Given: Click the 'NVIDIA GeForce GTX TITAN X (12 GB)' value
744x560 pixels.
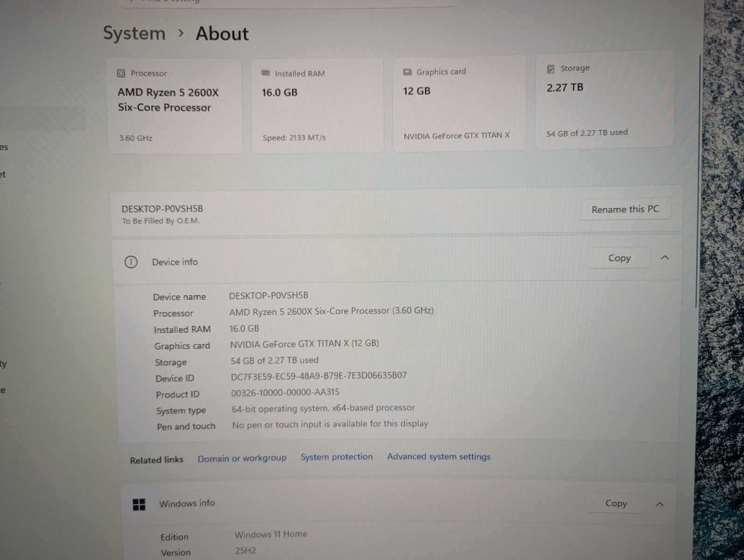Looking at the screenshot, I should tap(304, 344).
